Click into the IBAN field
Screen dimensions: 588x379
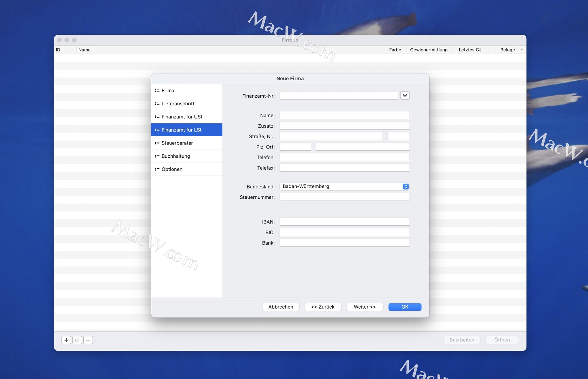coord(345,222)
